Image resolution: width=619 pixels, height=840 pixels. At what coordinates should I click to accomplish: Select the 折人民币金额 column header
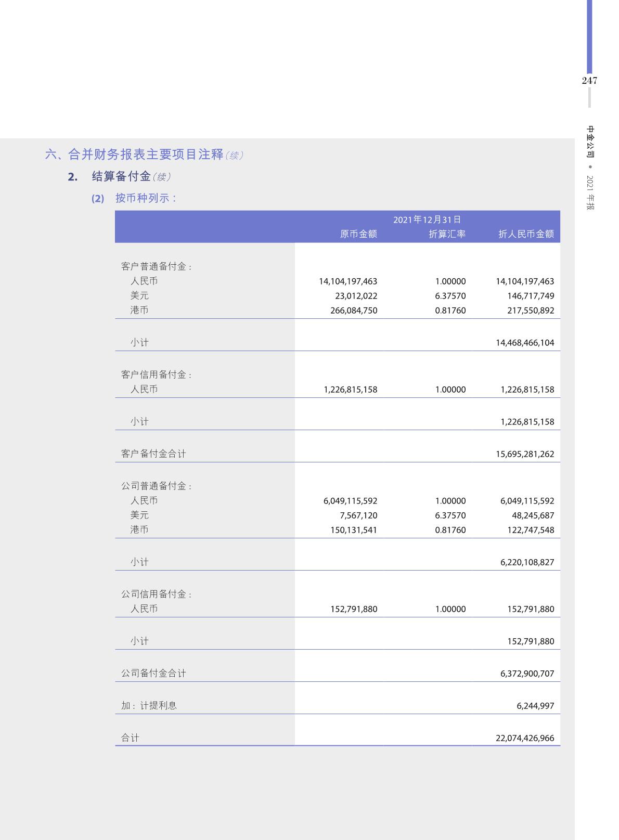526,234
